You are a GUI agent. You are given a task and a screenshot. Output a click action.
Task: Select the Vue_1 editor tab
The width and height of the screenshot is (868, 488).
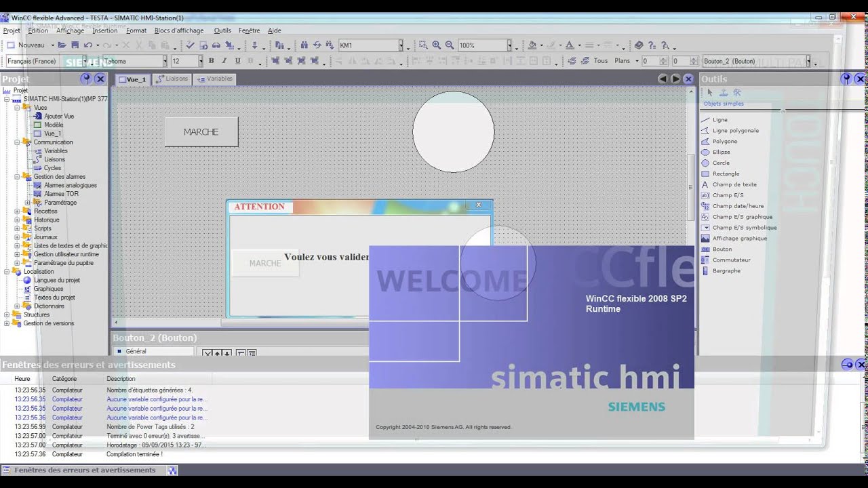(x=132, y=79)
